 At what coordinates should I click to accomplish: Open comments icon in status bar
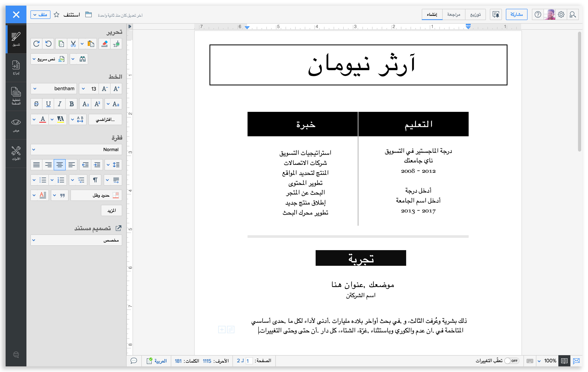(134, 361)
